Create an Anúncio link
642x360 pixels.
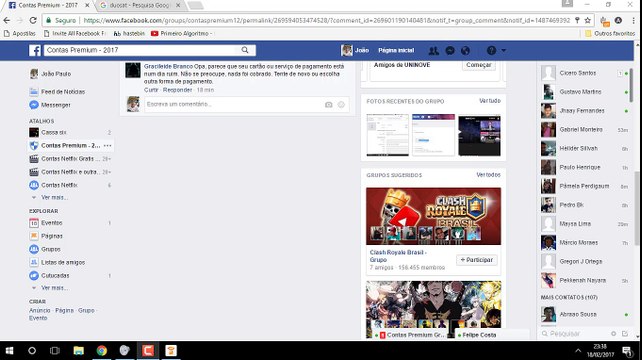[40, 310]
